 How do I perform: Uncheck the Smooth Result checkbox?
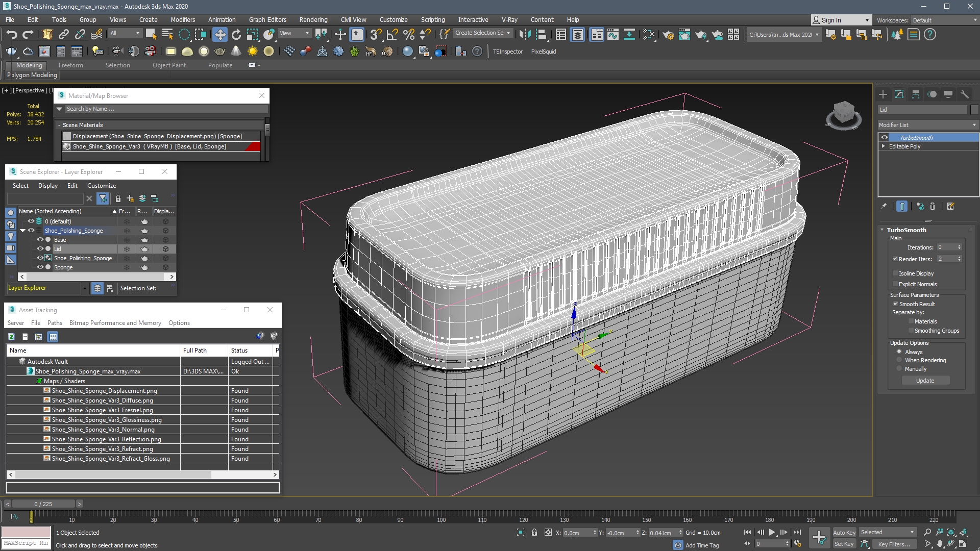[895, 304]
